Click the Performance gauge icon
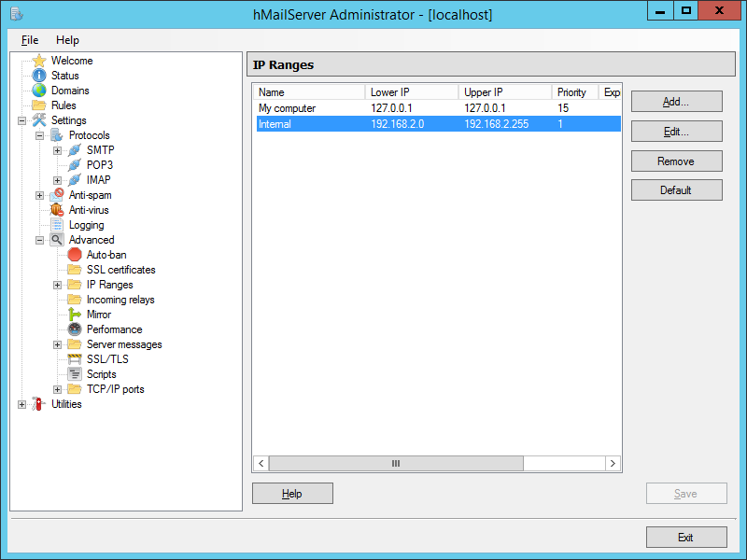 [75, 329]
